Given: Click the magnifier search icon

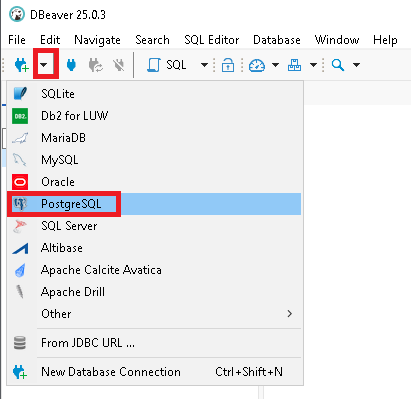Looking at the screenshot, I should click(338, 65).
